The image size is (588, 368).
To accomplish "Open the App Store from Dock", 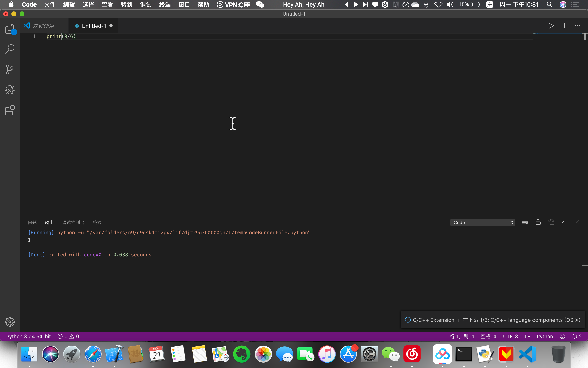I will 348,354.
